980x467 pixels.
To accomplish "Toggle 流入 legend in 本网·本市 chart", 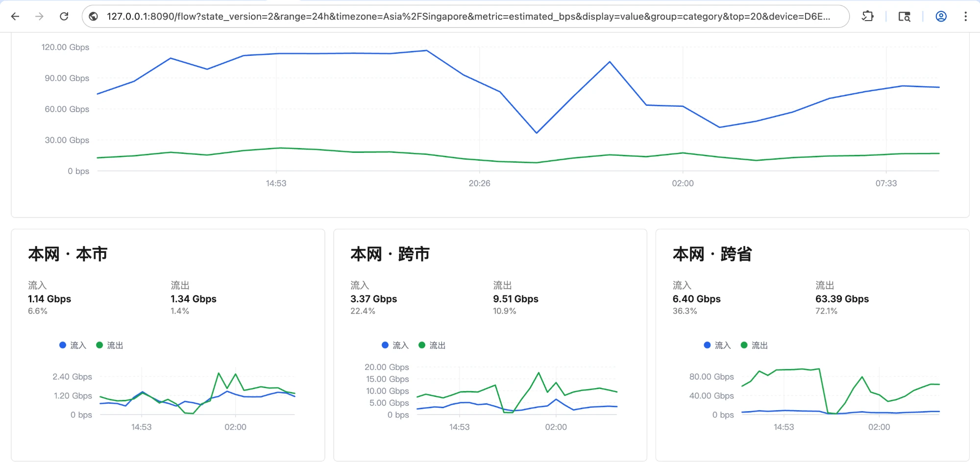I will click(x=73, y=345).
